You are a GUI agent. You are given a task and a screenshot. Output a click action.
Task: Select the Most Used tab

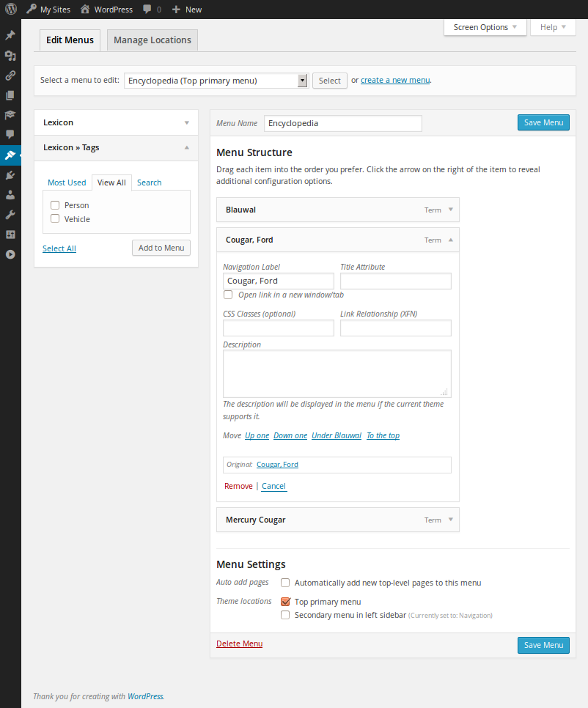pos(67,182)
